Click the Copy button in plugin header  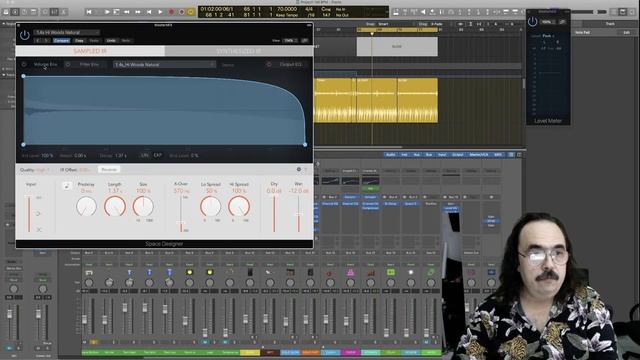[79, 40]
